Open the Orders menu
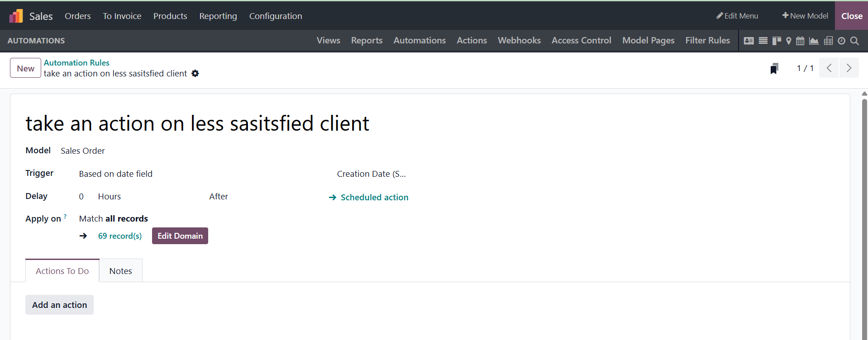The image size is (868, 340). click(78, 16)
